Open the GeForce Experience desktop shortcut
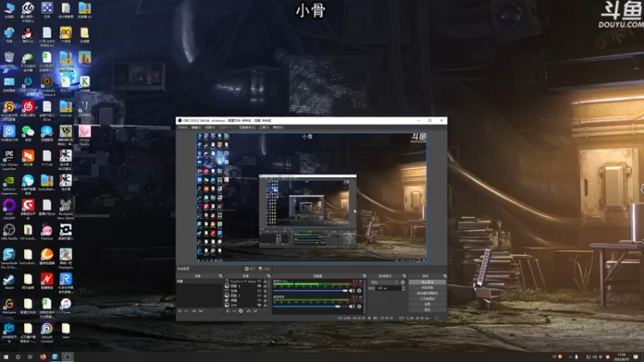Viewport: 644px width, 362px height. point(9,184)
